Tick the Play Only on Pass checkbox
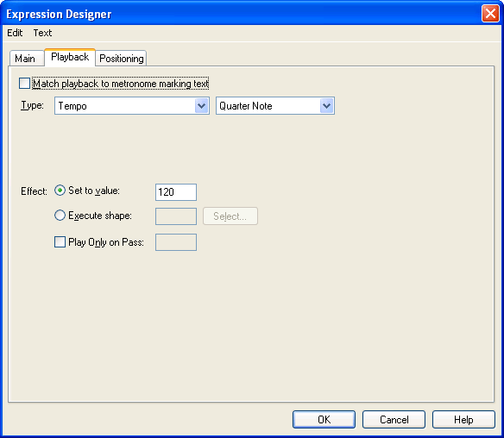 pos(60,241)
